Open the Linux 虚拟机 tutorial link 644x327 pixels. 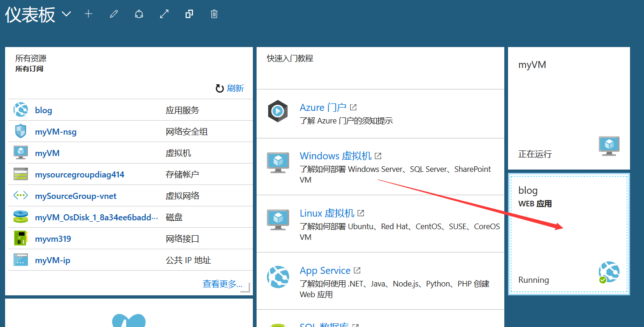coord(327,213)
